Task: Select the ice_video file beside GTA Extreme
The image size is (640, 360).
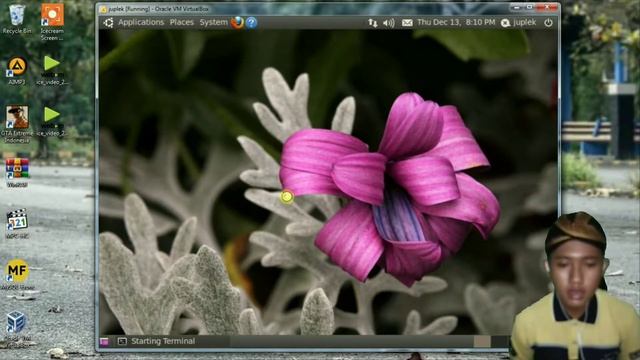Action: tap(52, 121)
